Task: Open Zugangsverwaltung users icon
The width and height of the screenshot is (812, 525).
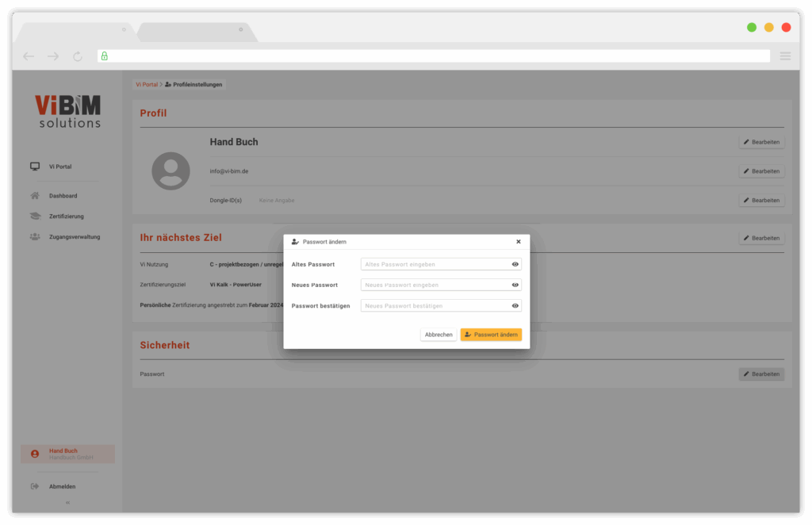Action: 35,236
